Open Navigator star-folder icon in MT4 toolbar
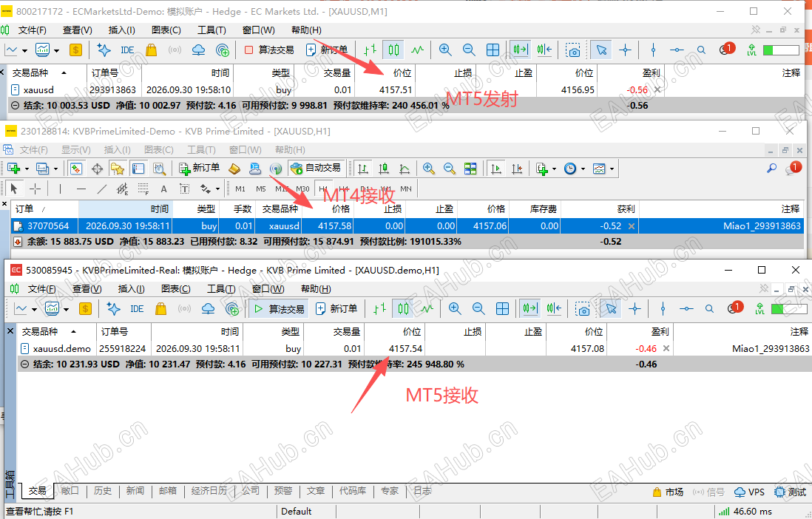This screenshot has height=519, width=812. (118, 169)
